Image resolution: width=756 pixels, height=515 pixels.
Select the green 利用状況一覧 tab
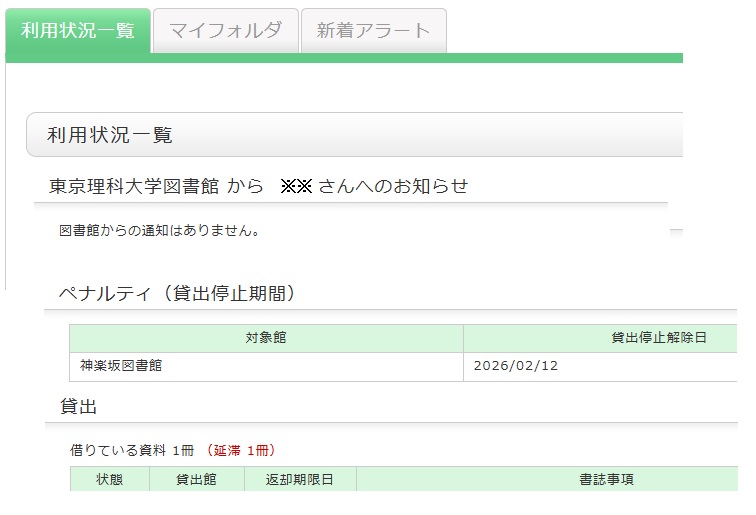point(78,31)
